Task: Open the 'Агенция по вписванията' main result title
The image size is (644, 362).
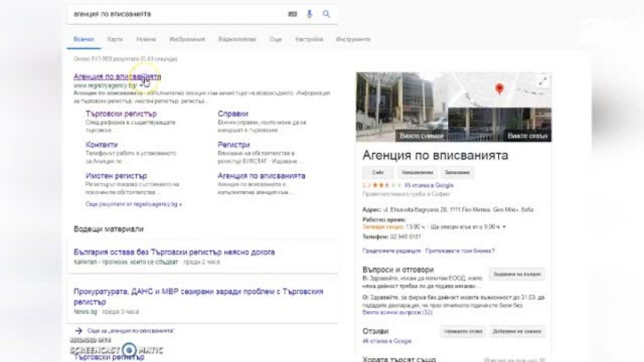Action: point(117,76)
